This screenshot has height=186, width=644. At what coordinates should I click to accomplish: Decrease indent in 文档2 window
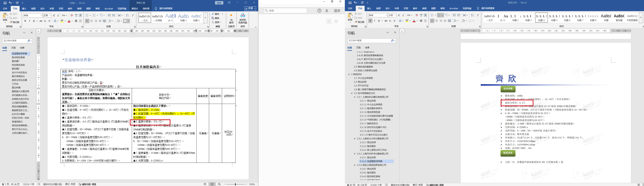pos(109,15)
